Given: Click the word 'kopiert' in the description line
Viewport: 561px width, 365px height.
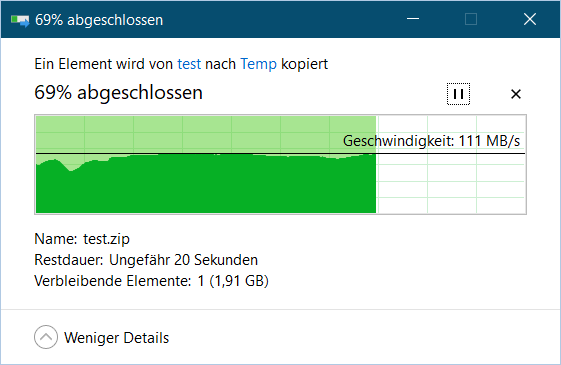Looking at the screenshot, I should 304,64.
